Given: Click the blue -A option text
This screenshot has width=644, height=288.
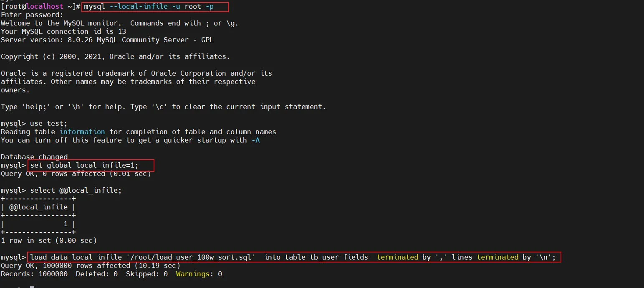Looking at the screenshot, I should (x=255, y=140).
